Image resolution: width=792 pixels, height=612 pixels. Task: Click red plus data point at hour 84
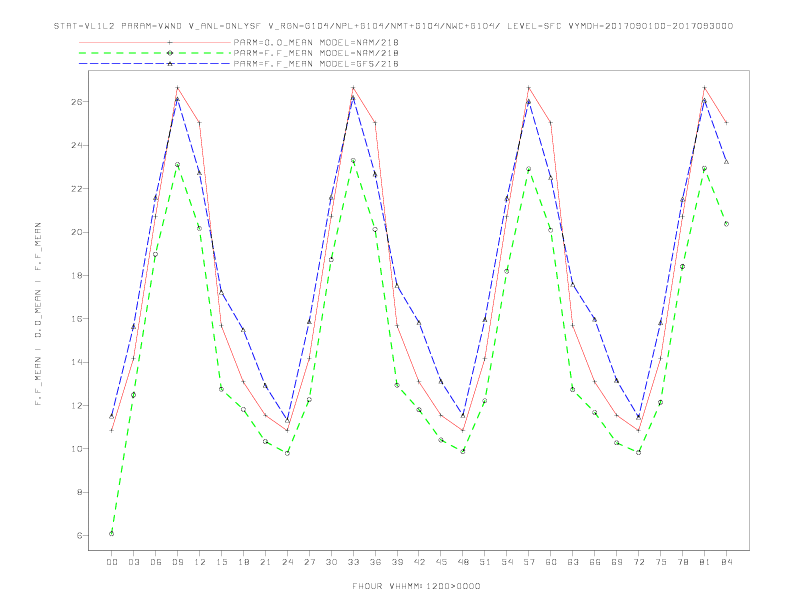tap(727, 123)
